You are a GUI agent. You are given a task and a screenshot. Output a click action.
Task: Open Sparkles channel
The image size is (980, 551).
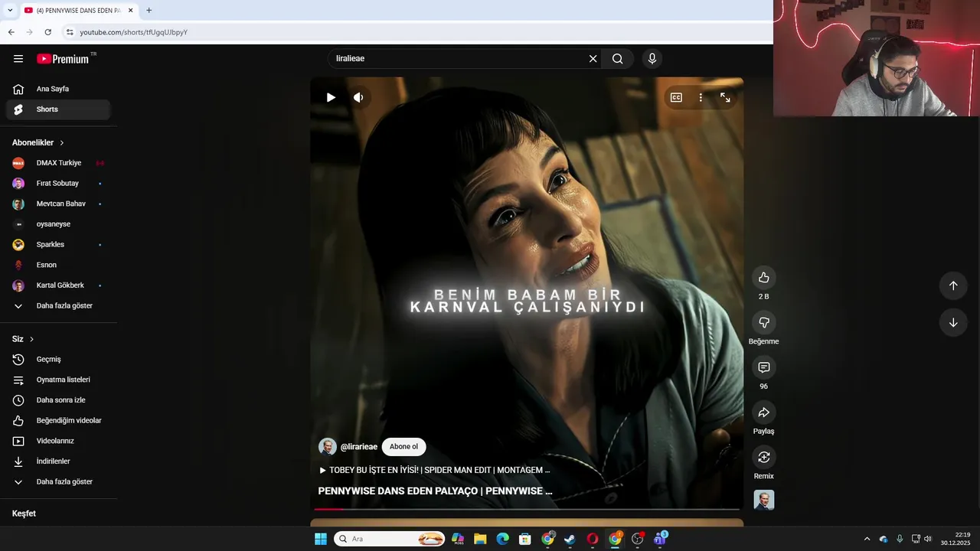tap(58, 245)
